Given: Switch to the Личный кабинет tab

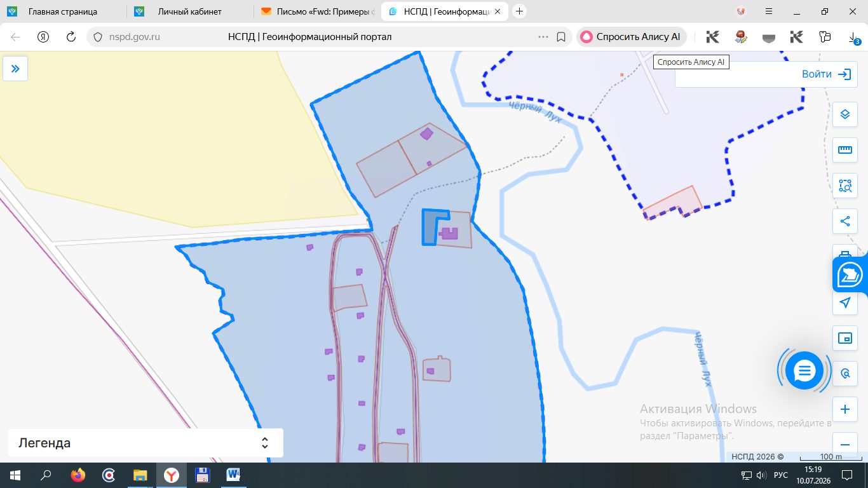Looking at the screenshot, I should coord(189,11).
